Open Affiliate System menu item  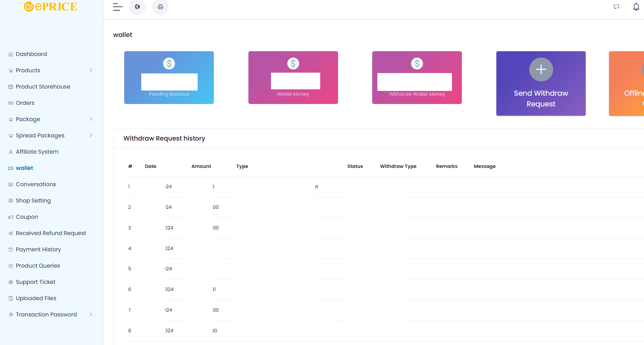pos(37,152)
